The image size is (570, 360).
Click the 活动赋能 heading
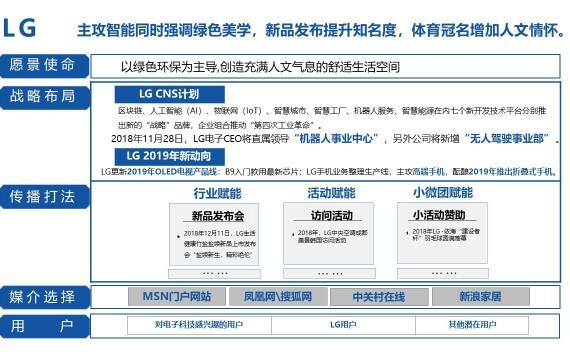[331, 193]
